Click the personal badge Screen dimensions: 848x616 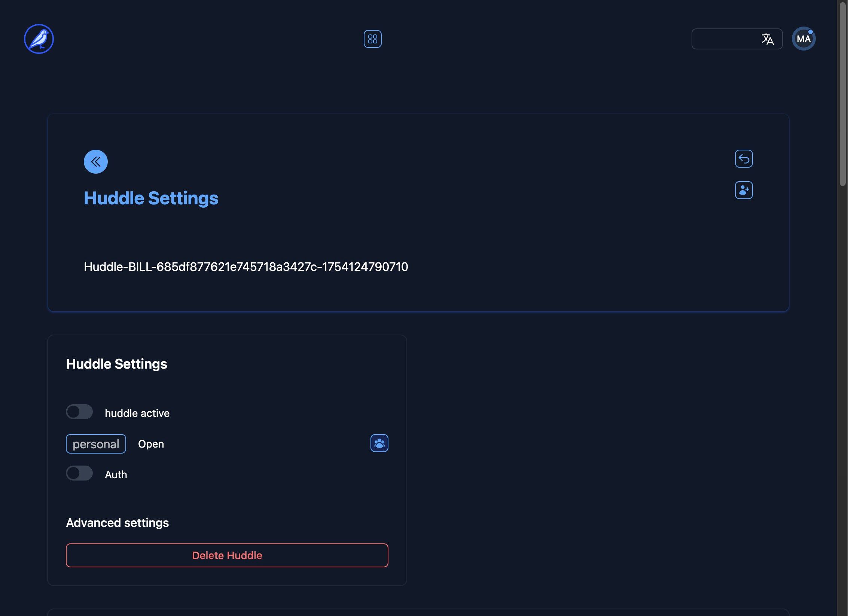(96, 444)
